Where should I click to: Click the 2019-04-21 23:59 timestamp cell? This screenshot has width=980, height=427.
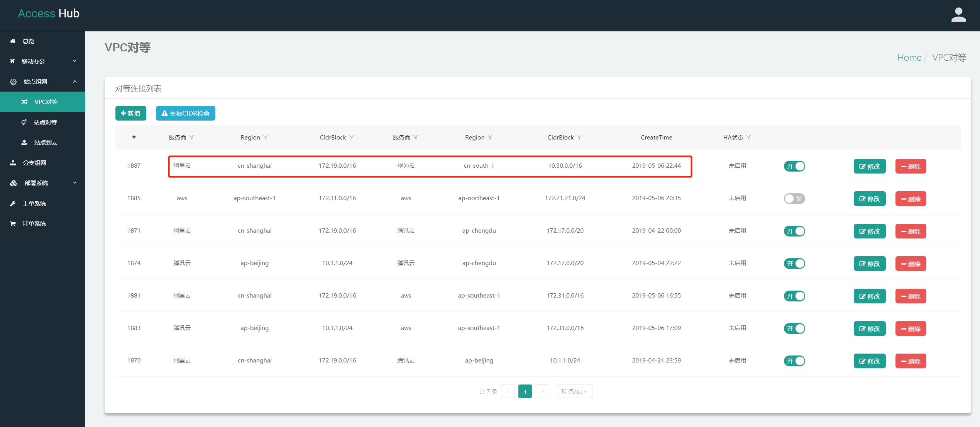tap(656, 360)
